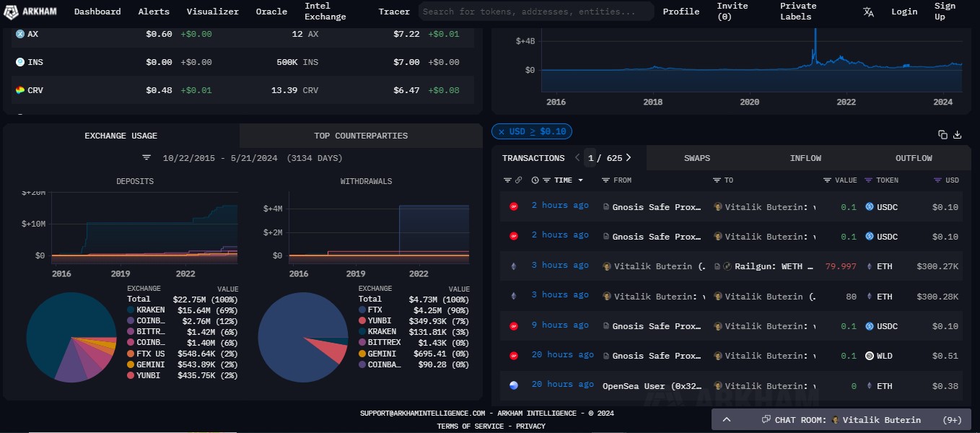980x433 pixels.
Task: Click ETH token icon in $300.28K row
Action: [870, 296]
